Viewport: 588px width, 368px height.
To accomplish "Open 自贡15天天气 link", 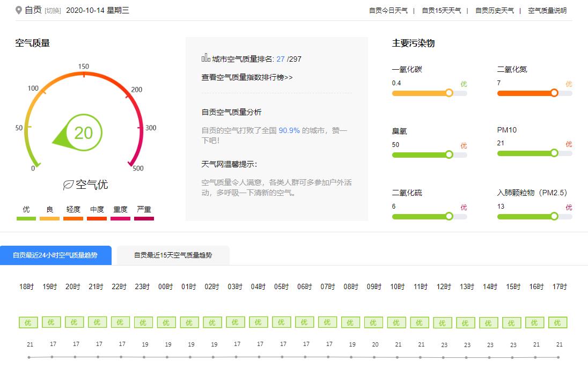I will coord(441,11).
